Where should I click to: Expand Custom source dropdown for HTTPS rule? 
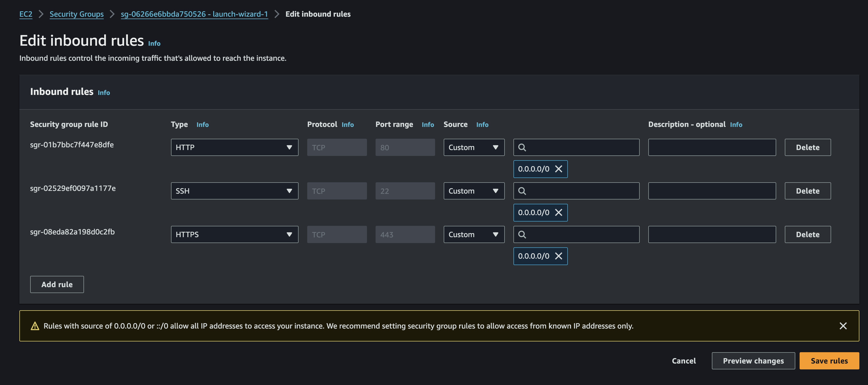(473, 234)
